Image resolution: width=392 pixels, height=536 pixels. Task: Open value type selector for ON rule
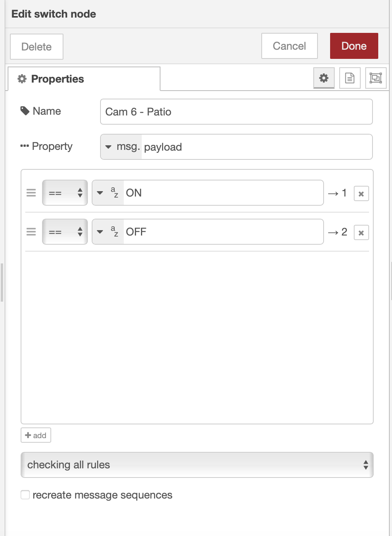coord(107,193)
